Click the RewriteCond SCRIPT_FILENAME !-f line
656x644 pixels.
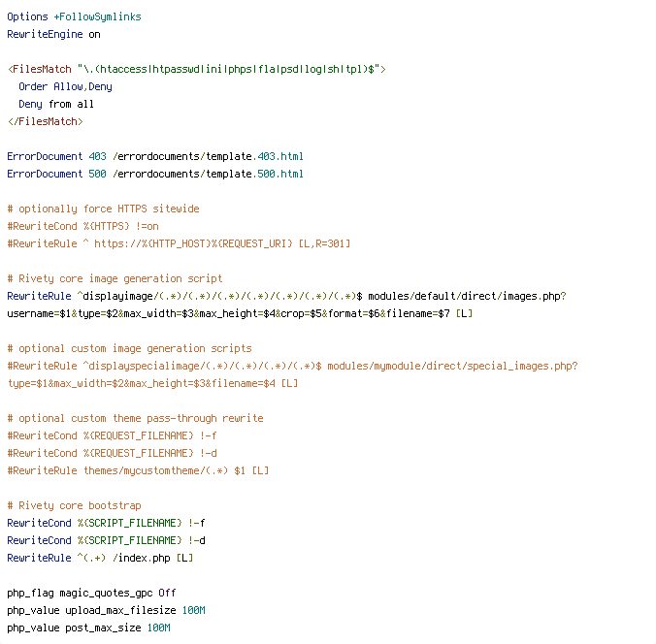[x=107, y=523]
